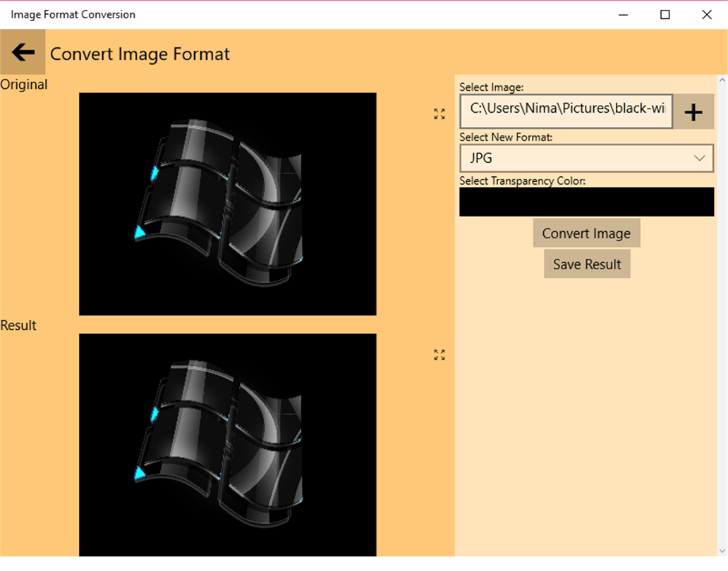Click the Save Result button
The width and height of the screenshot is (728, 571).
click(x=587, y=264)
